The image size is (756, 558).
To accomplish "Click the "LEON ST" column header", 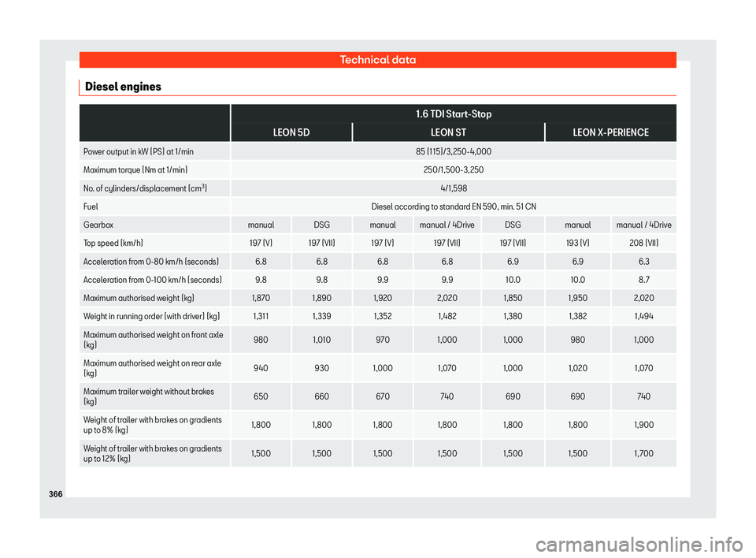I will 448,132.
